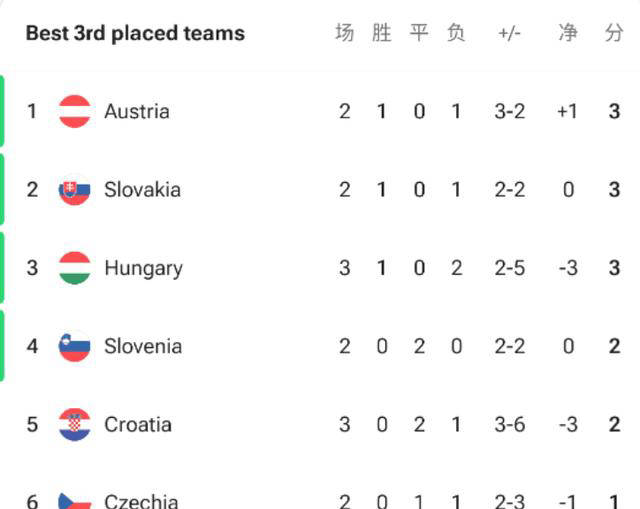Screen dimensions: 640x509
Task: Open the Austria team link
Action: (137, 111)
